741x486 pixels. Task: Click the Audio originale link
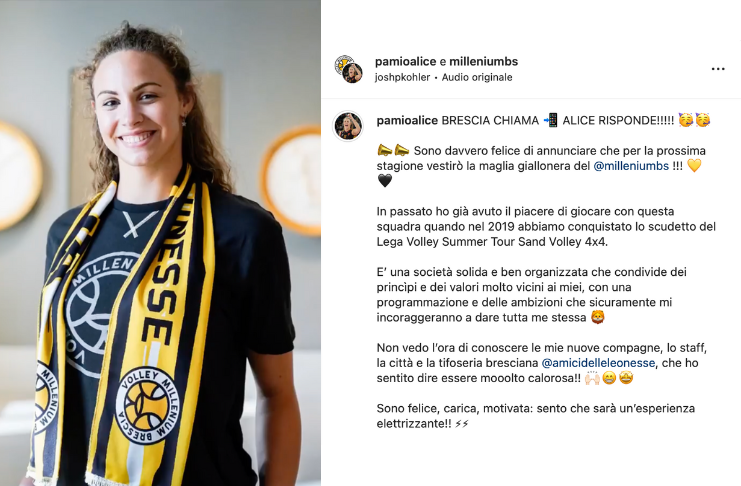coord(477,77)
